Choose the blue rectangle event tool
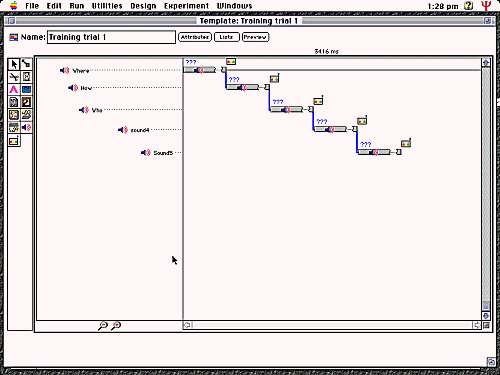This screenshot has width=500, height=375. pos(26,89)
